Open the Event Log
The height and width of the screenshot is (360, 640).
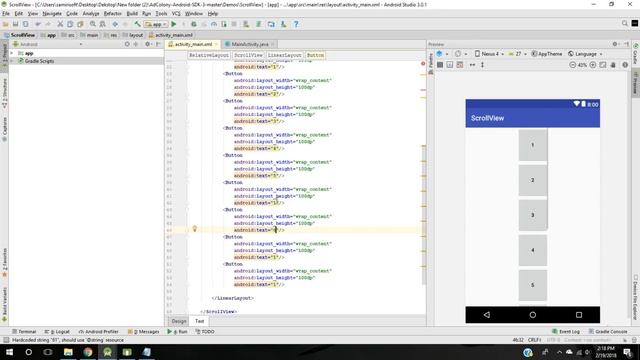566,331
